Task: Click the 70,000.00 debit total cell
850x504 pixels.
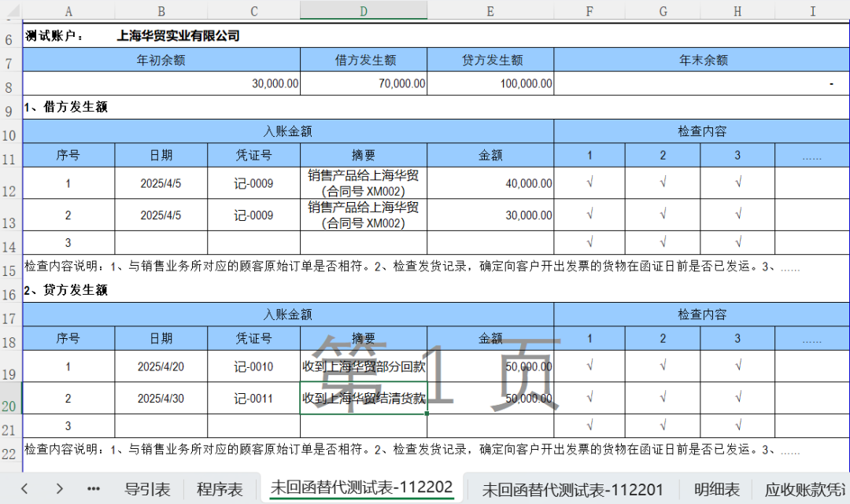Action: coord(364,83)
